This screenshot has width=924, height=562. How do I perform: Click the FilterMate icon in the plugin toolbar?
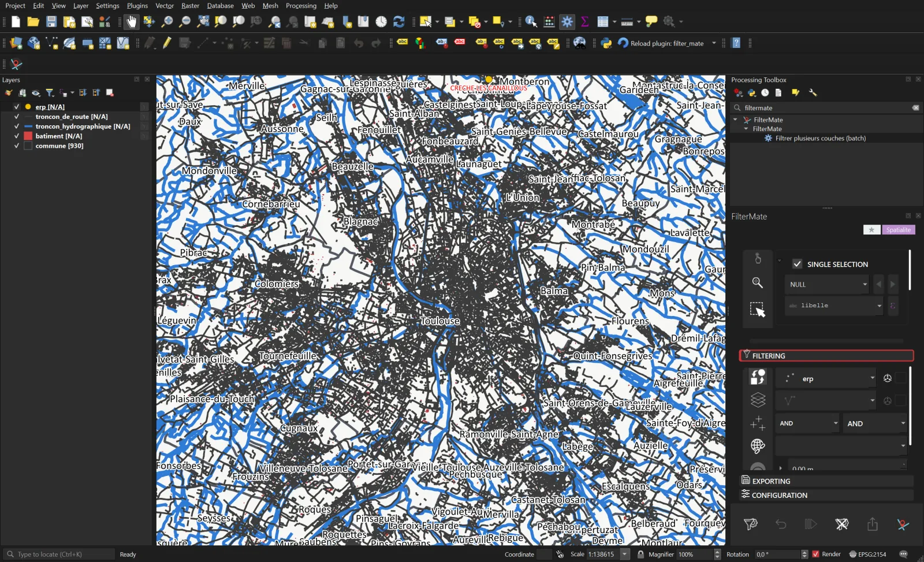tap(16, 65)
